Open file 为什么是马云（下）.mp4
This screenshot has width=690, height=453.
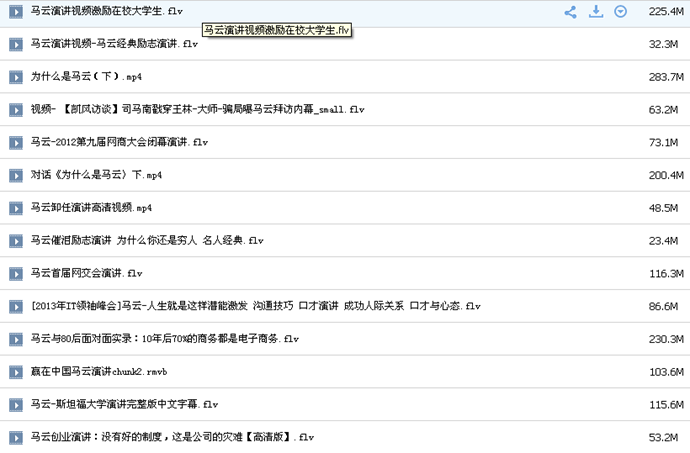point(86,77)
